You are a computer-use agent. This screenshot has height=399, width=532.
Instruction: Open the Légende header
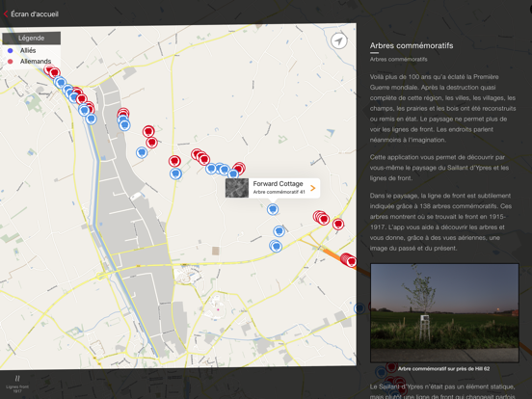click(31, 38)
